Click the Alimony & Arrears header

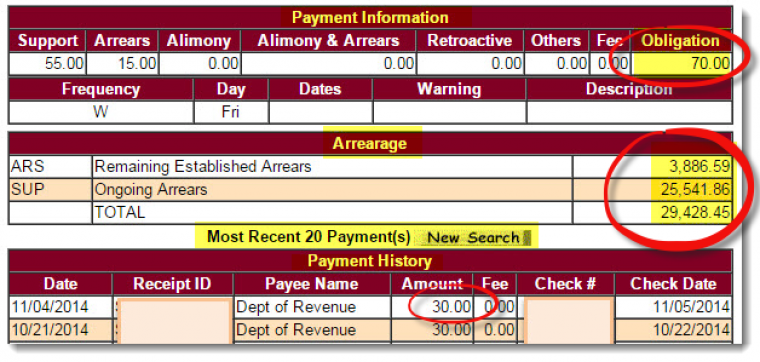(328, 41)
